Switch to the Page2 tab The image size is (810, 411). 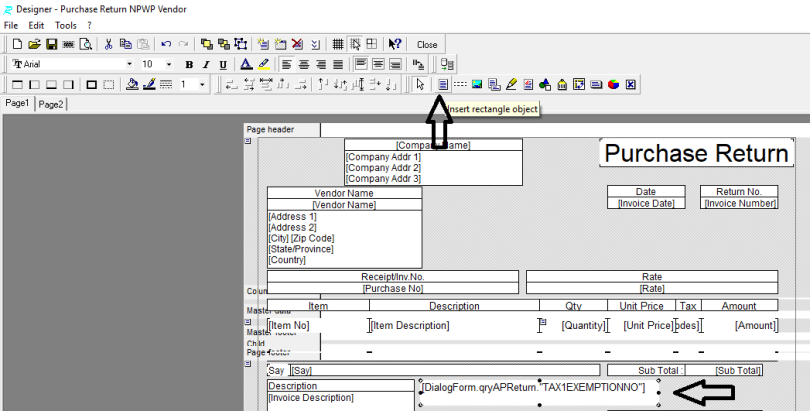pyautogui.click(x=51, y=104)
